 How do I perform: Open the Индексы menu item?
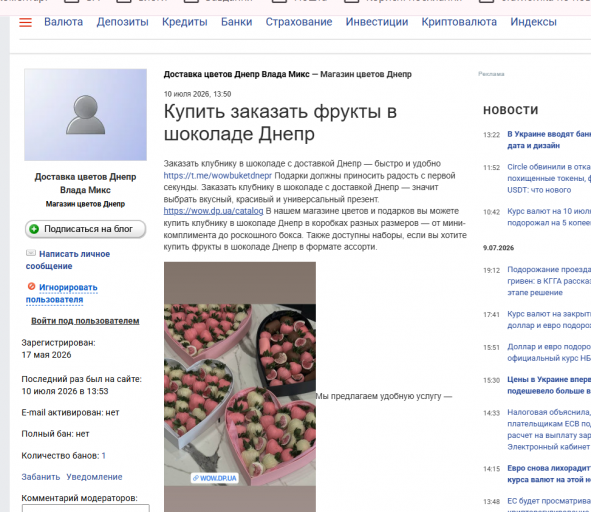point(533,22)
